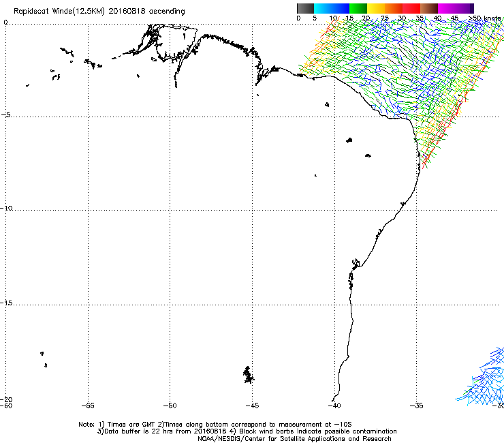Screen dimensions: 504x443
Task: Click the "-35" longitude label
Action: pos(417,406)
